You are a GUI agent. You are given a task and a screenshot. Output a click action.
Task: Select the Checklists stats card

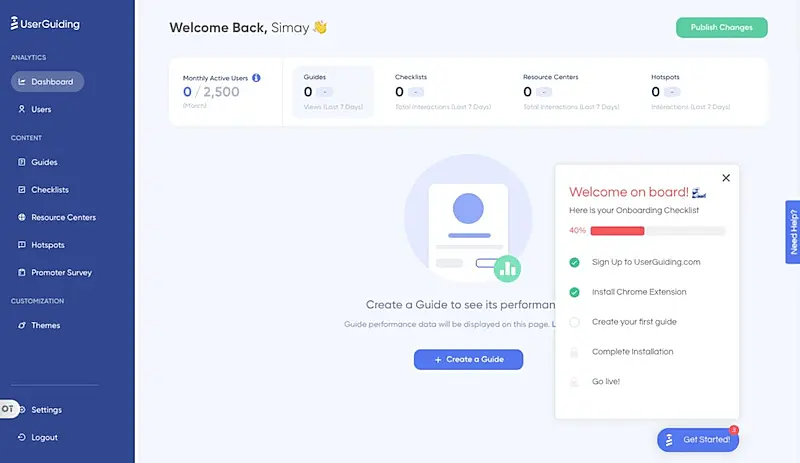[x=443, y=92]
